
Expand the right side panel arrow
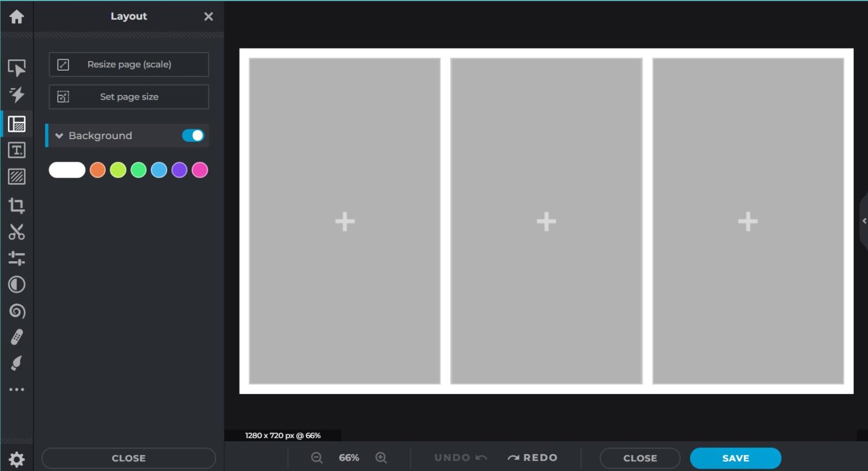863,221
